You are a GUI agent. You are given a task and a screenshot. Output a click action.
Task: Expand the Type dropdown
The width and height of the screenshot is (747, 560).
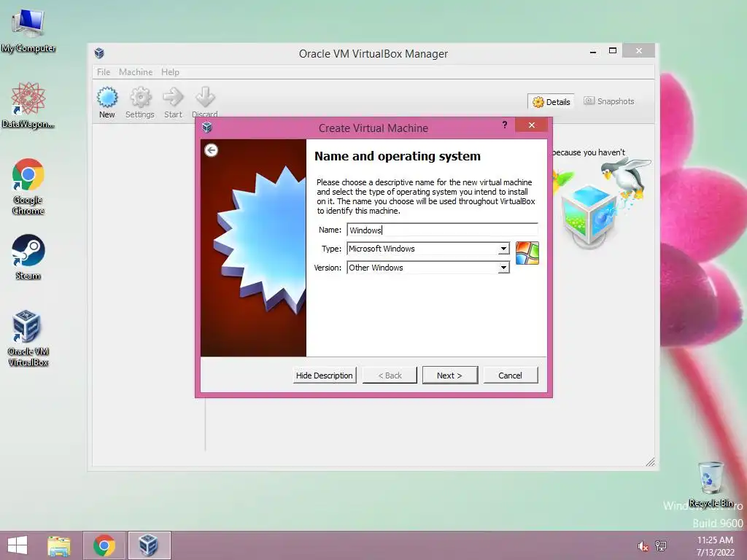[503, 249]
